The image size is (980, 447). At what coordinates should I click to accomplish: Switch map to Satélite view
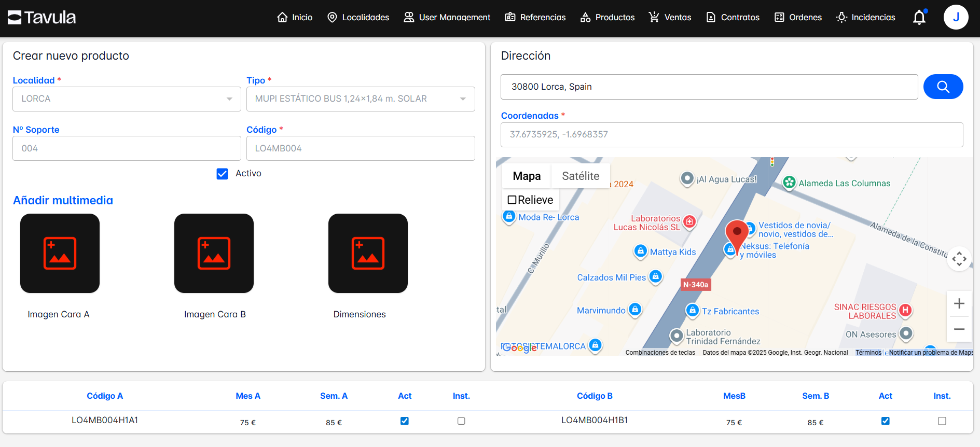580,176
